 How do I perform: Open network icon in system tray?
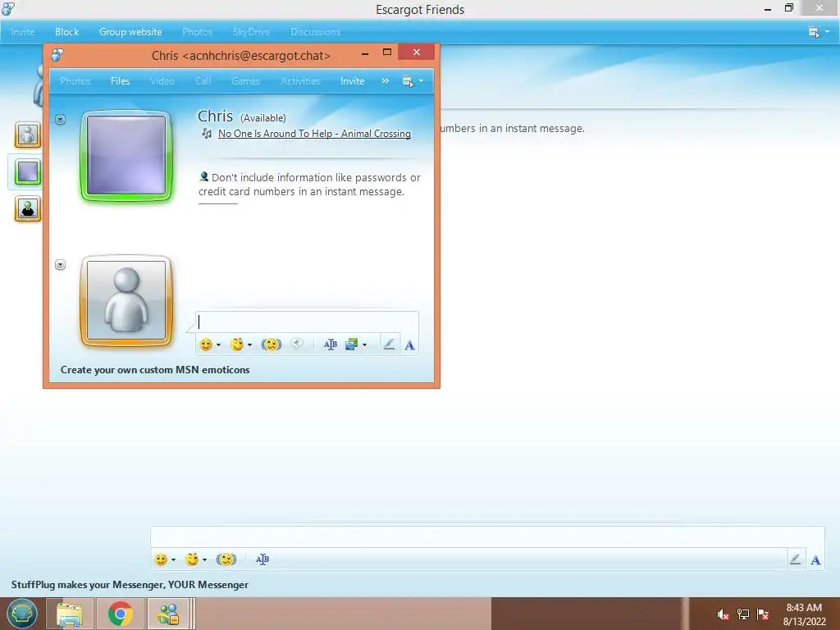743,614
